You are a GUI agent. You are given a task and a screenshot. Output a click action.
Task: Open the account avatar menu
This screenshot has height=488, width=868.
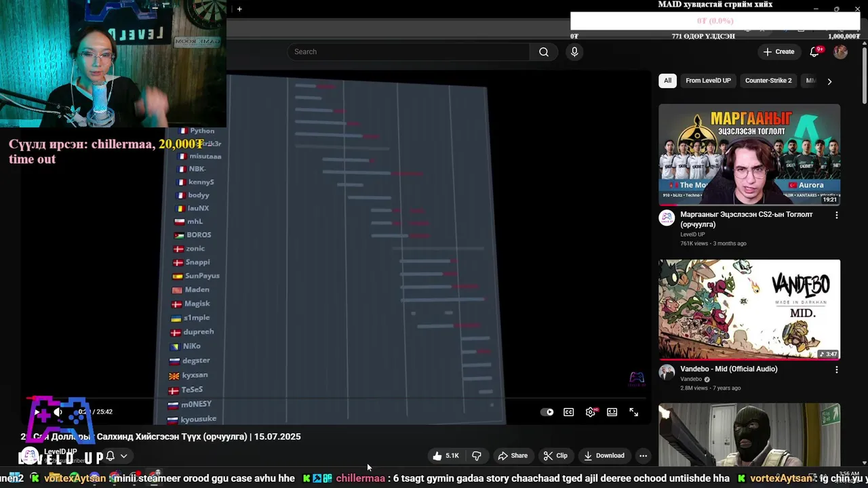pos(840,52)
